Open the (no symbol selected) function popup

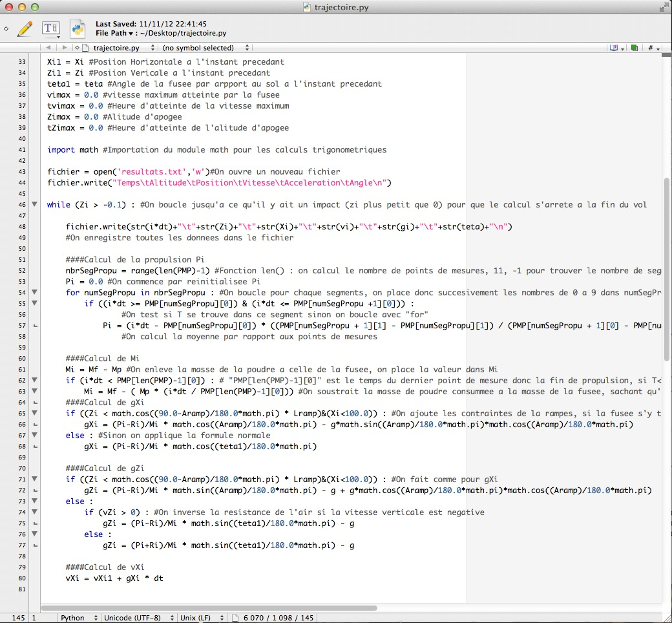(205, 48)
